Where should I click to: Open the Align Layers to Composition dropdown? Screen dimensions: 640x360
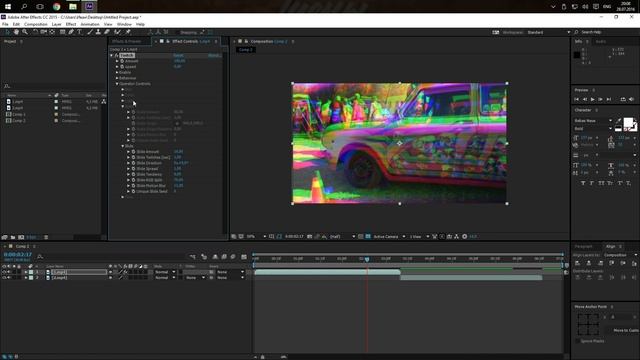tap(620, 255)
